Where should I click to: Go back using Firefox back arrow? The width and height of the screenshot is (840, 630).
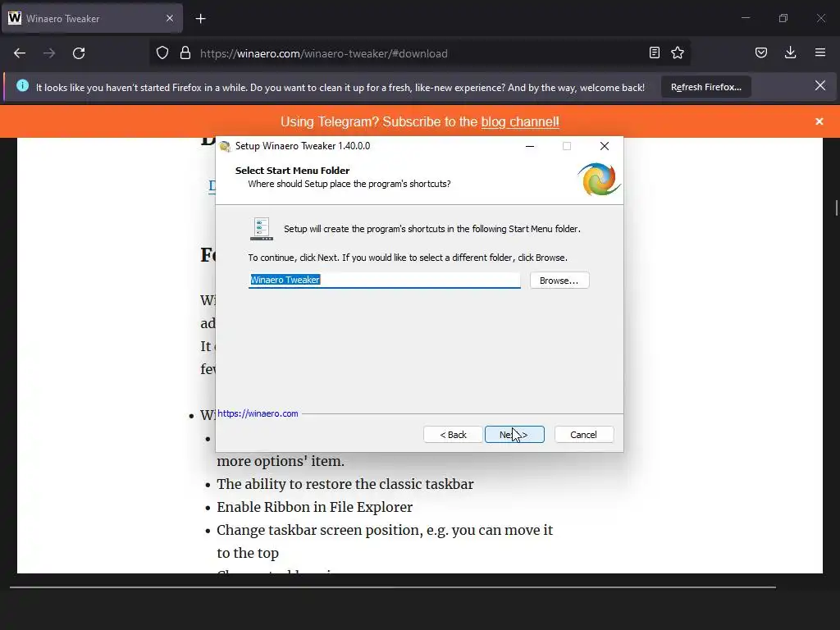point(20,53)
